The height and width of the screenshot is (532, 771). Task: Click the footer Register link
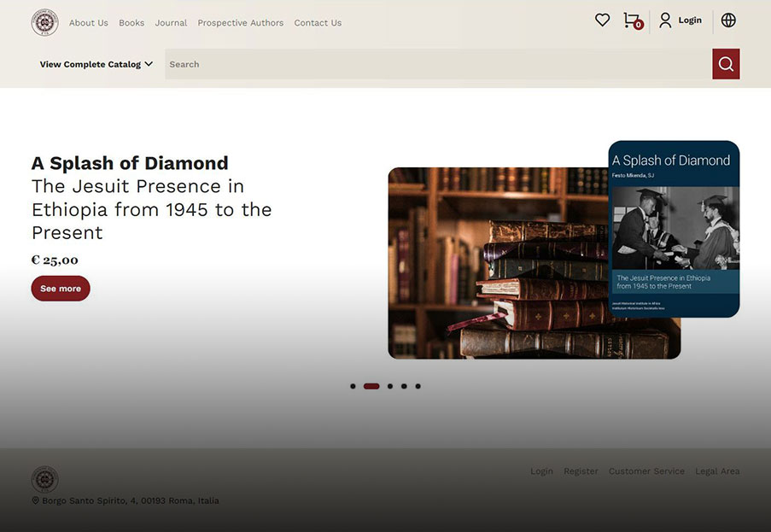[581, 471]
